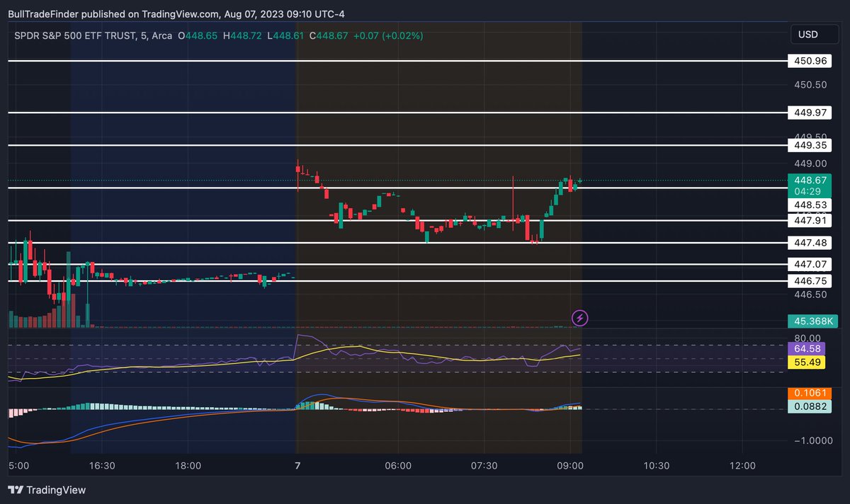Click the high value H448.72 in header

point(242,35)
